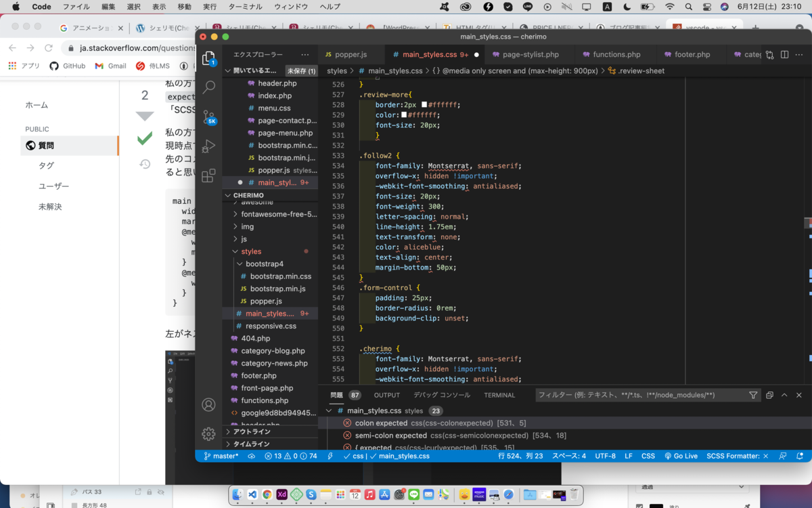This screenshot has width=812, height=508.
Task: Click the Explorer panel's ellipsis menu
Action: pyautogui.click(x=305, y=55)
